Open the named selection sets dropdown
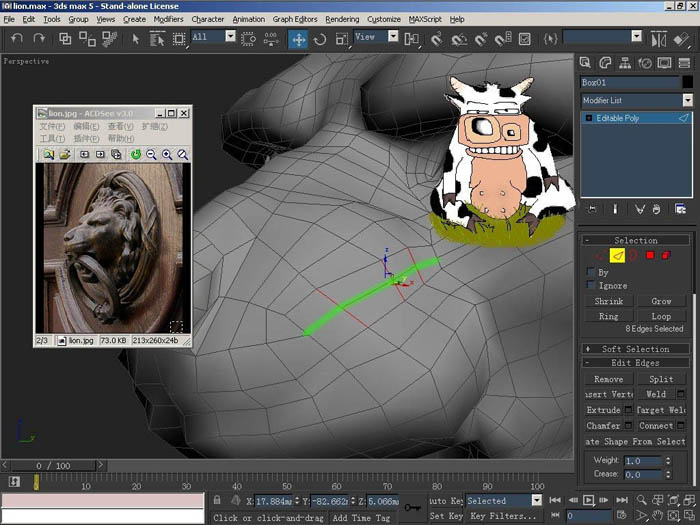This screenshot has width=700, height=525. (637, 36)
